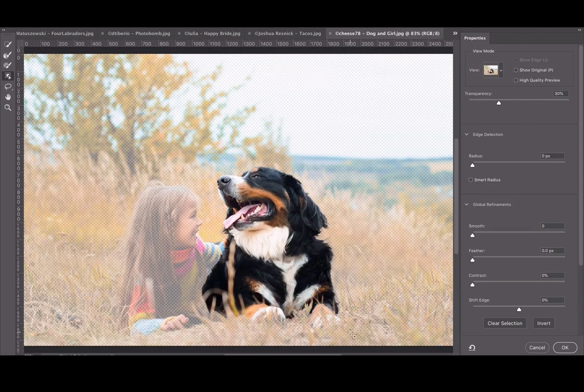Collapse the Edge Detection section

tap(466, 135)
